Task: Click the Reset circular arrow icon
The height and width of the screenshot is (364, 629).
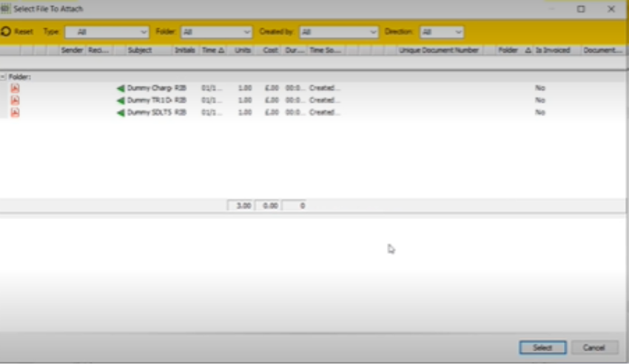Action: (6, 31)
